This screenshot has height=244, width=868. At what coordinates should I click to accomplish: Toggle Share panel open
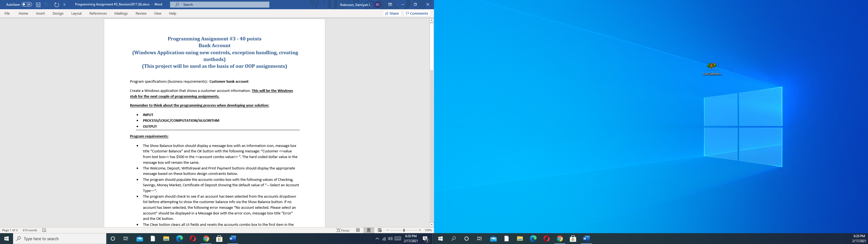pyautogui.click(x=392, y=13)
